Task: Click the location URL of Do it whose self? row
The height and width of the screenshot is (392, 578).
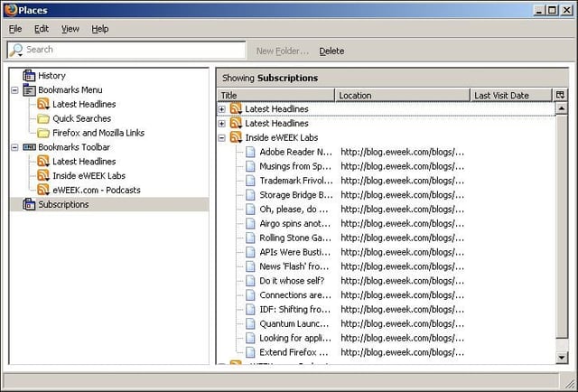Action: pyautogui.click(x=402, y=281)
